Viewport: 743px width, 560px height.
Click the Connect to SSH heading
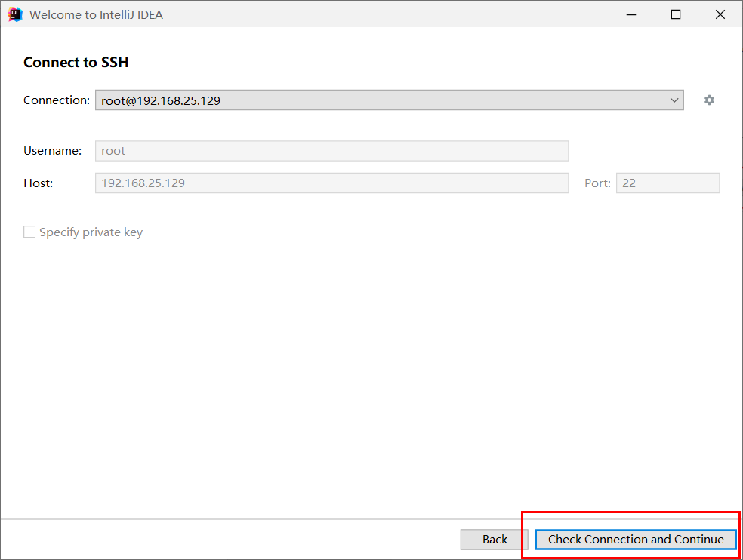tap(76, 62)
